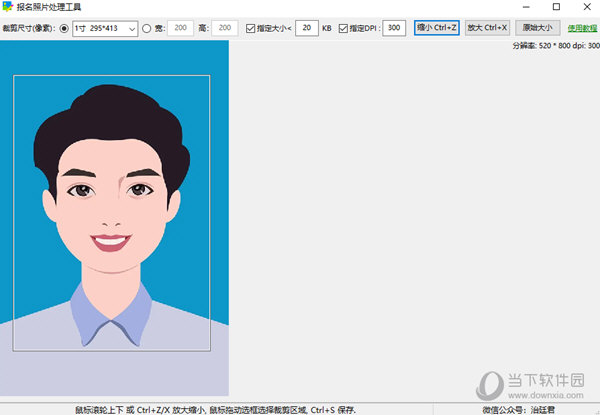Click the 微信公众号 status bar text

tap(518, 410)
